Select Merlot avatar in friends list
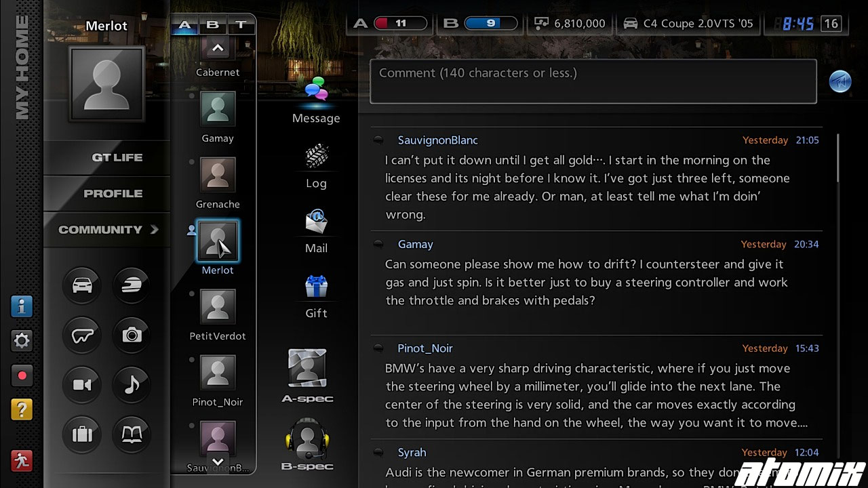Screen dimensions: 868x488 click(x=218, y=241)
